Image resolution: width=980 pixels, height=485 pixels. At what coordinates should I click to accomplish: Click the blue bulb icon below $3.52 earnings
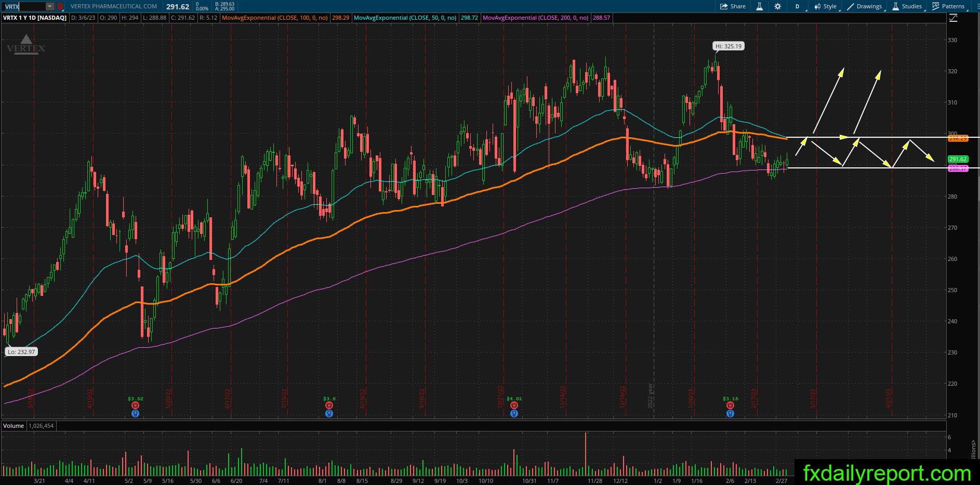point(135,414)
